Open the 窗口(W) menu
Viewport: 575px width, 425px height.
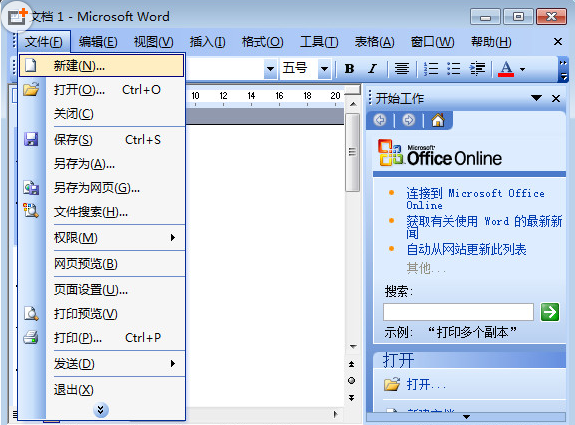(x=432, y=42)
